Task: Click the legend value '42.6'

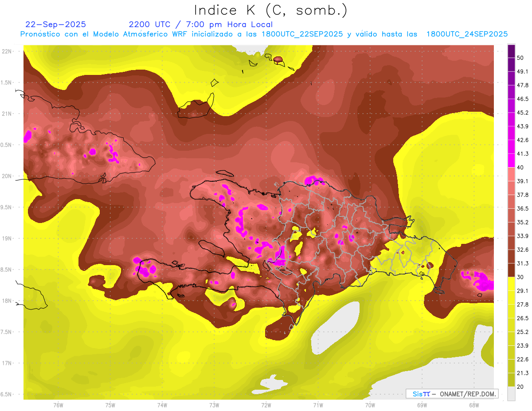Action: click(x=523, y=140)
